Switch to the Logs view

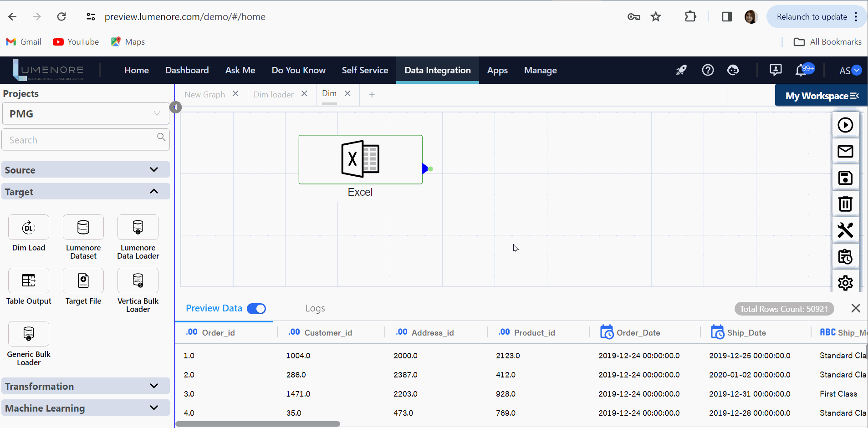click(315, 309)
